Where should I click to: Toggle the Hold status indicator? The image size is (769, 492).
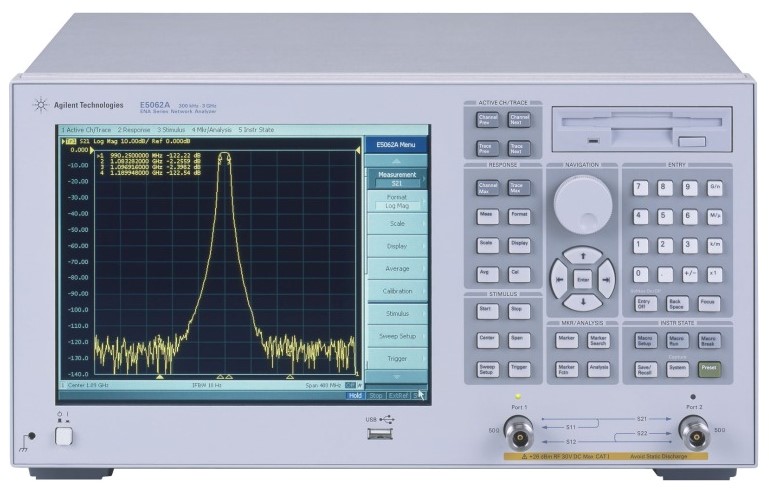pyautogui.click(x=355, y=395)
